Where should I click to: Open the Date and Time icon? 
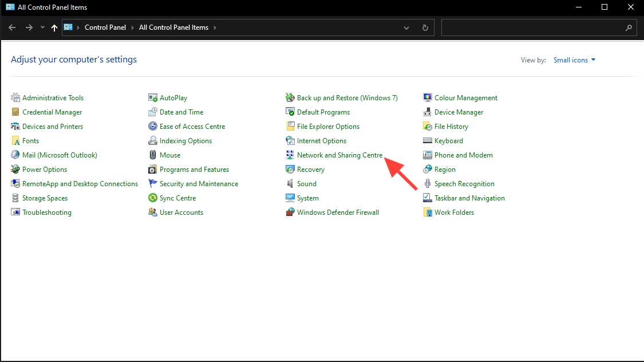(x=153, y=112)
